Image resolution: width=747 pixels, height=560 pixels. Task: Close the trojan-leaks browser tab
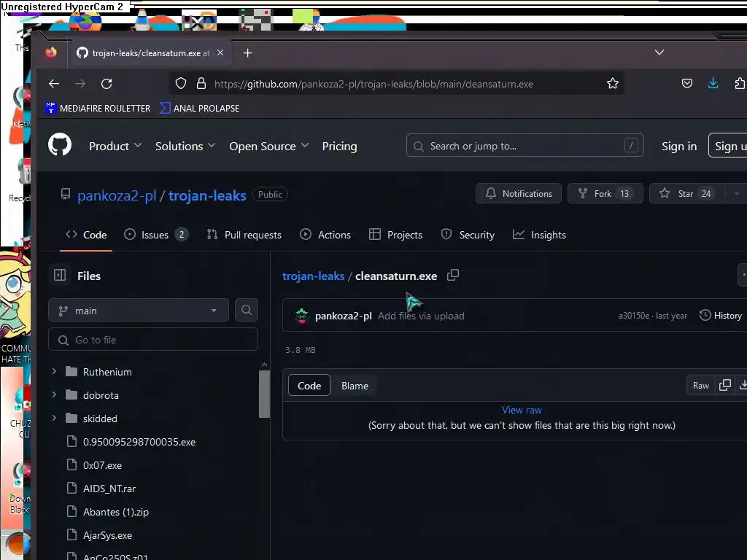[220, 52]
